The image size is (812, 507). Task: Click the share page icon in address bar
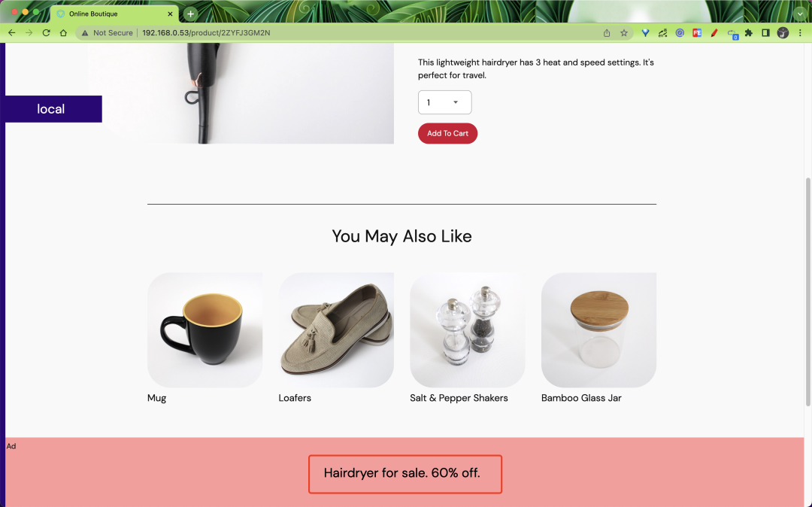pos(607,32)
